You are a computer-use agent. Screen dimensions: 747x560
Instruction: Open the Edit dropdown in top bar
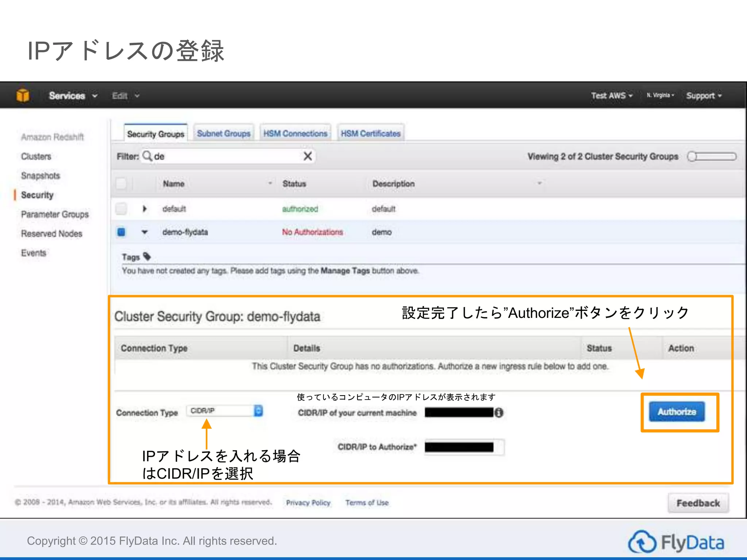click(125, 96)
